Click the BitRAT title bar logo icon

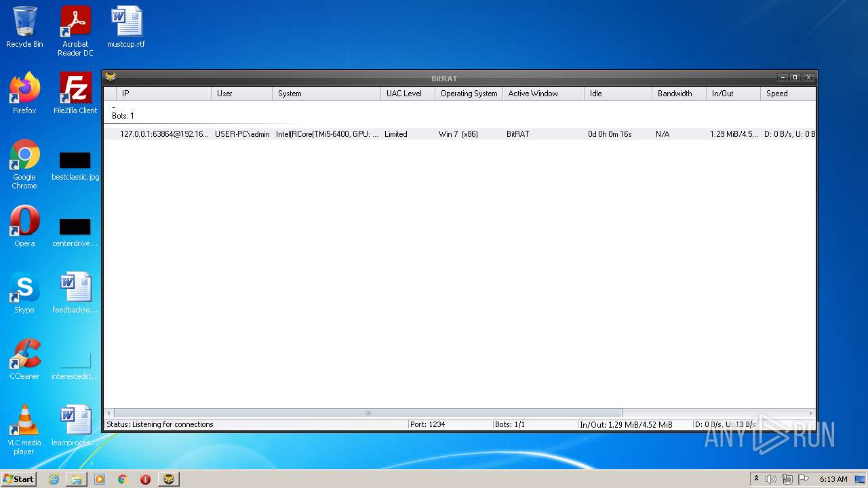[111, 77]
